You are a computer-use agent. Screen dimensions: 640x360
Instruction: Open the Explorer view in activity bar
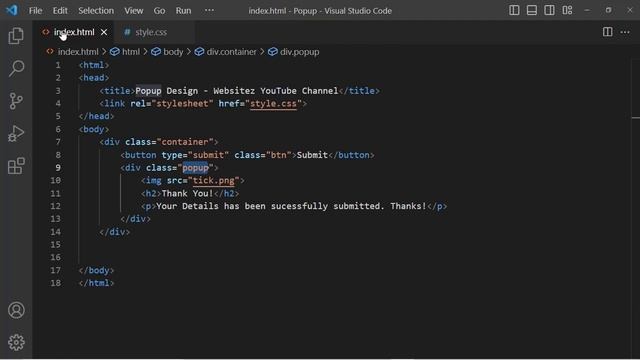pyautogui.click(x=16, y=36)
